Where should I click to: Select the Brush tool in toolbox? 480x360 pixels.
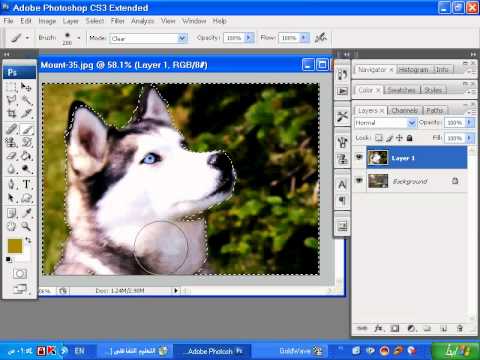tap(26, 129)
